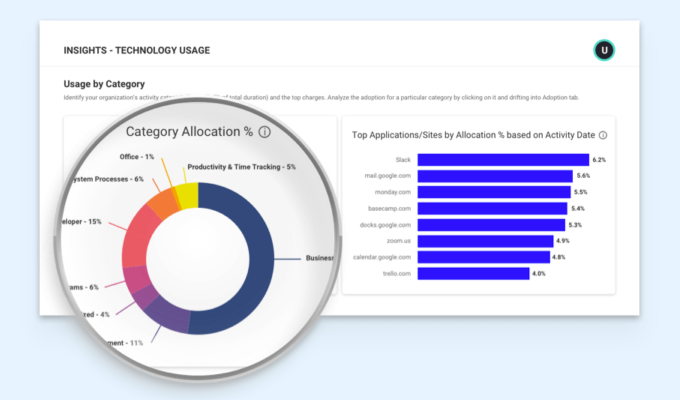The image size is (680, 400).
Task: Click the 4.0% value label
Action: click(539, 273)
